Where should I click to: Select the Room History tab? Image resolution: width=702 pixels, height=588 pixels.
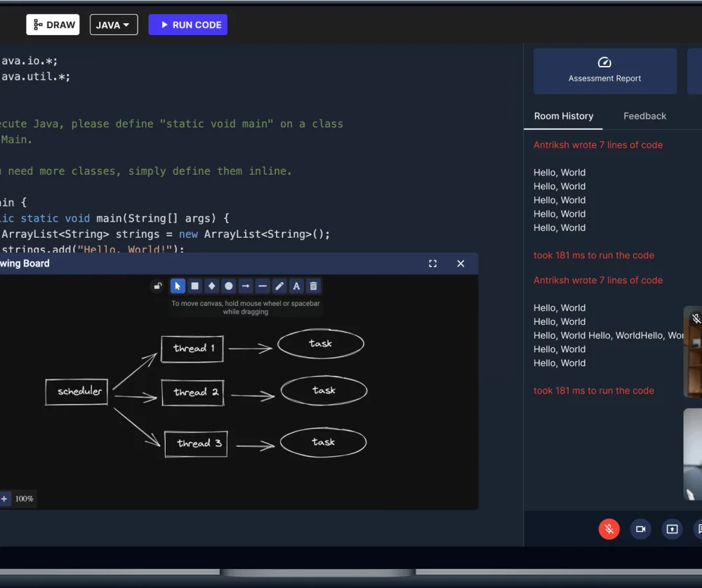pos(564,116)
